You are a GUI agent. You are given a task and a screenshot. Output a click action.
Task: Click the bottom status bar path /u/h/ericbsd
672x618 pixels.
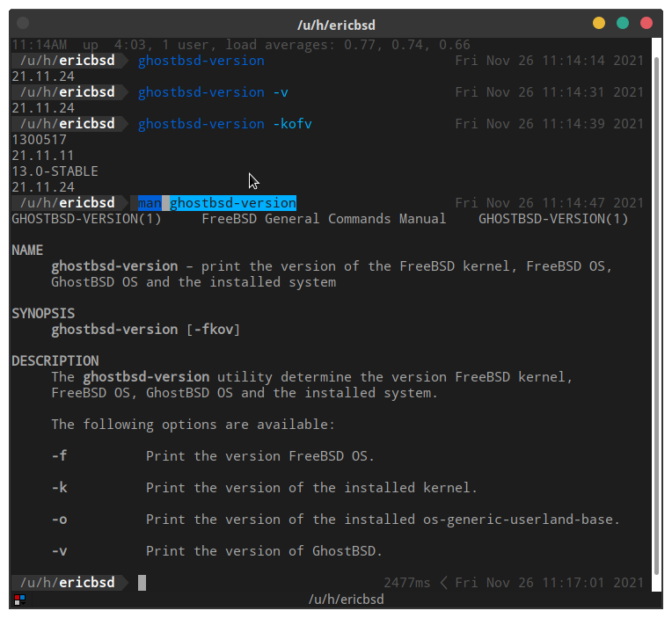[347, 600]
